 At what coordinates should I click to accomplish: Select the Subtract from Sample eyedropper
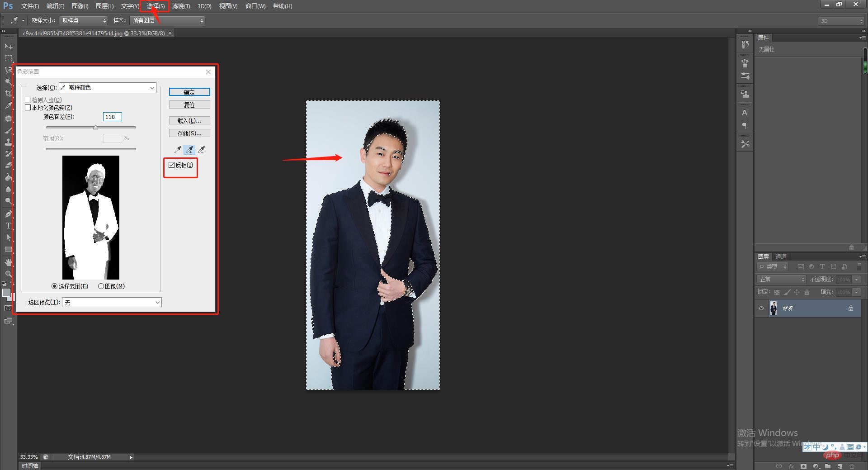pyautogui.click(x=202, y=149)
